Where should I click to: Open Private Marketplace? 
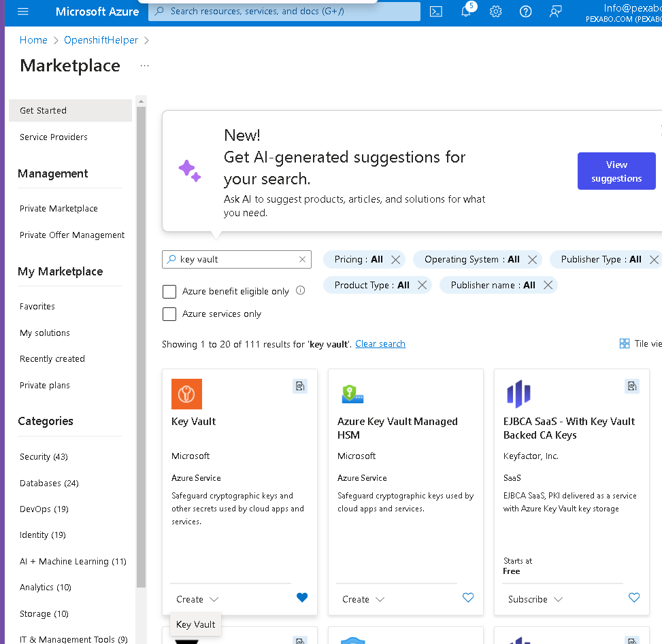[x=59, y=209]
